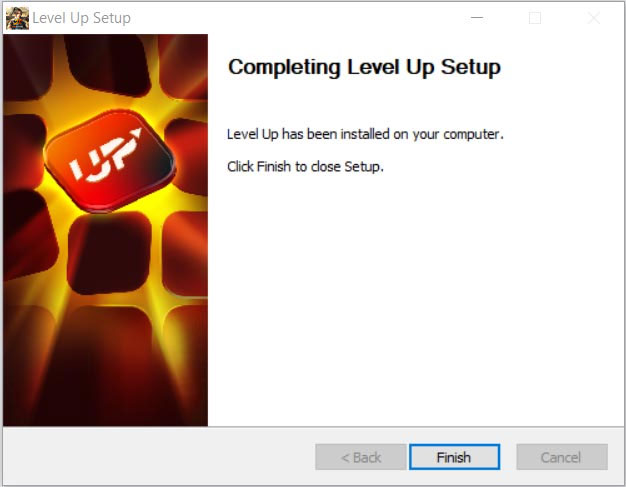The width and height of the screenshot is (626, 487).
Task: Click the greyed-out maximize button
Action: 535,18
